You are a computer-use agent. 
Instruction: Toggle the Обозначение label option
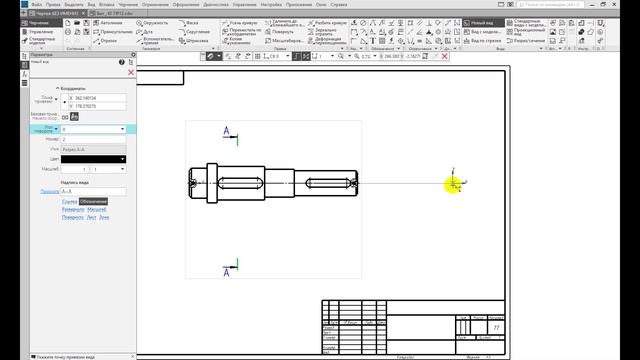point(93,202)
